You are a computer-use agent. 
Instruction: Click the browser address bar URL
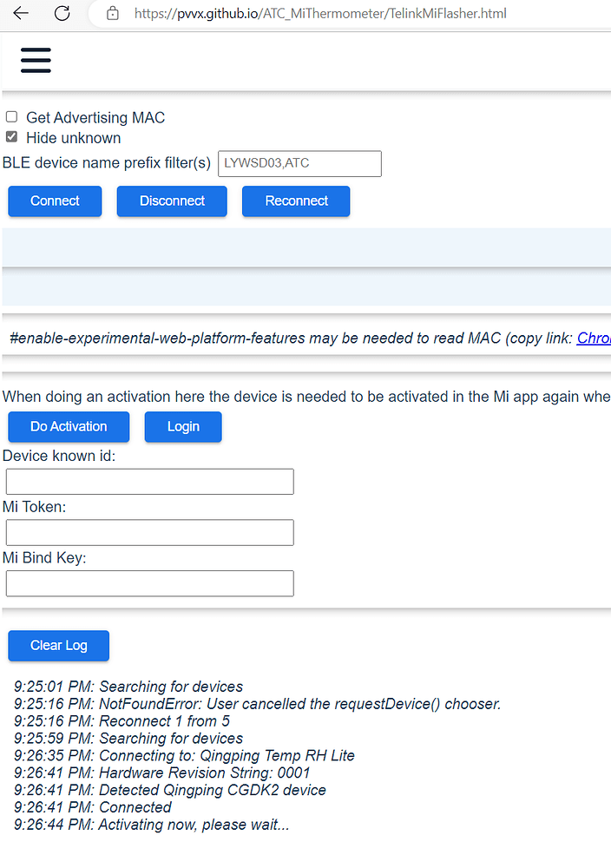(320, 13)
